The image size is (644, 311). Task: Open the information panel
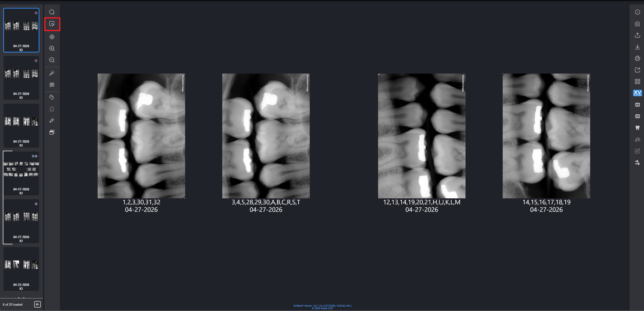coord(637,12)
